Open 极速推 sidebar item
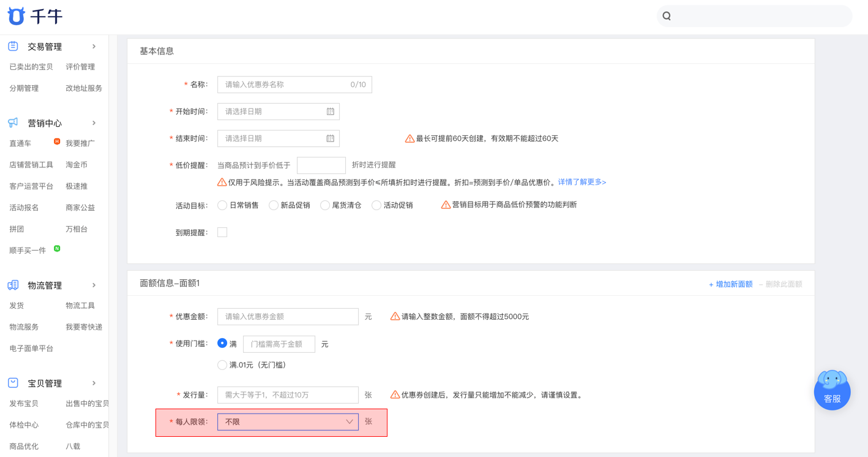This screenshot has width=868, height=457. (x=77, y=186)
